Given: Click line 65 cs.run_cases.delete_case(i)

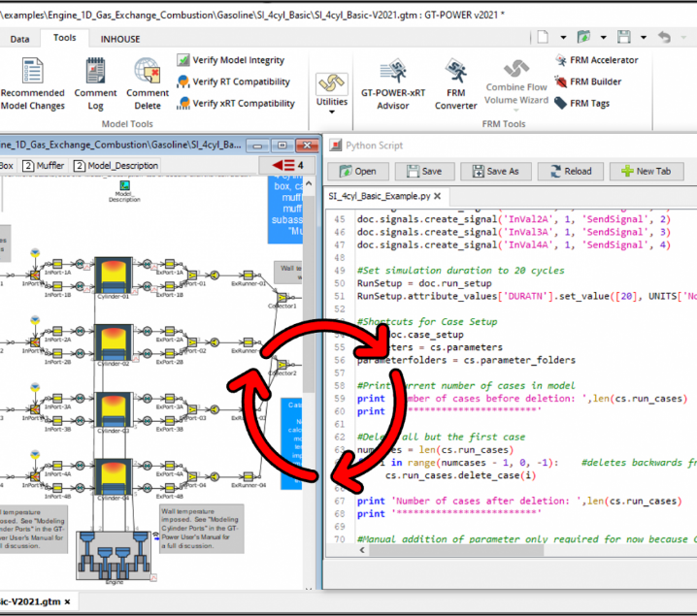Looking at the screenshot, I should tap(460, 475).
